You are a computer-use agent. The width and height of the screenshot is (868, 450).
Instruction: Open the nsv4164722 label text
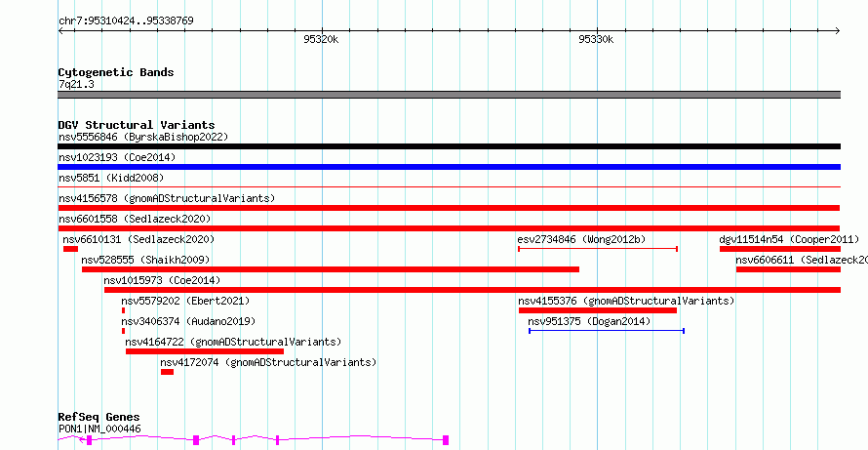[233, 342]
